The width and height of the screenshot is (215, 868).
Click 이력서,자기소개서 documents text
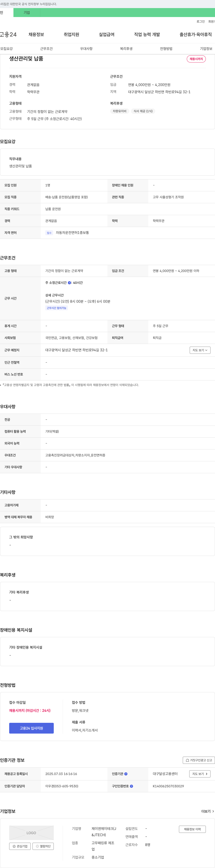click(85, 730)
